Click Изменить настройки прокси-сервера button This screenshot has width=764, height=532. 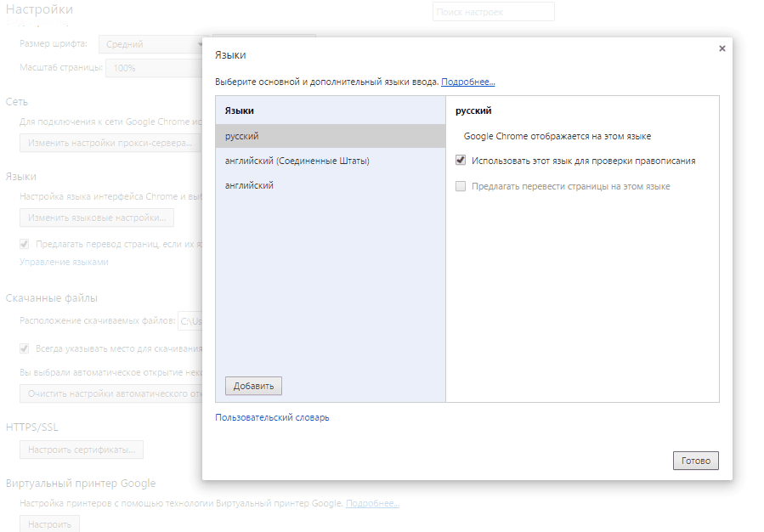click(x=110, y=143)
